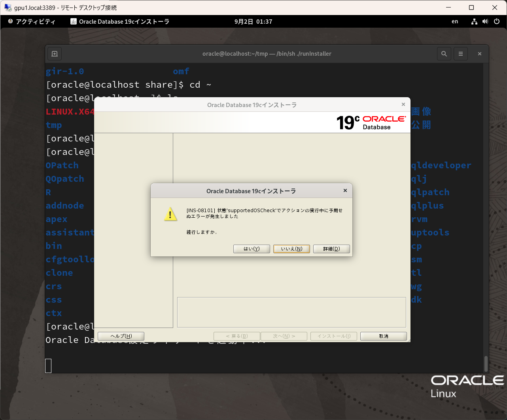This screenshot has height=420, width=507.
Task: Click 'gir-1.0' text in terminal
Action: click(65, 72)
